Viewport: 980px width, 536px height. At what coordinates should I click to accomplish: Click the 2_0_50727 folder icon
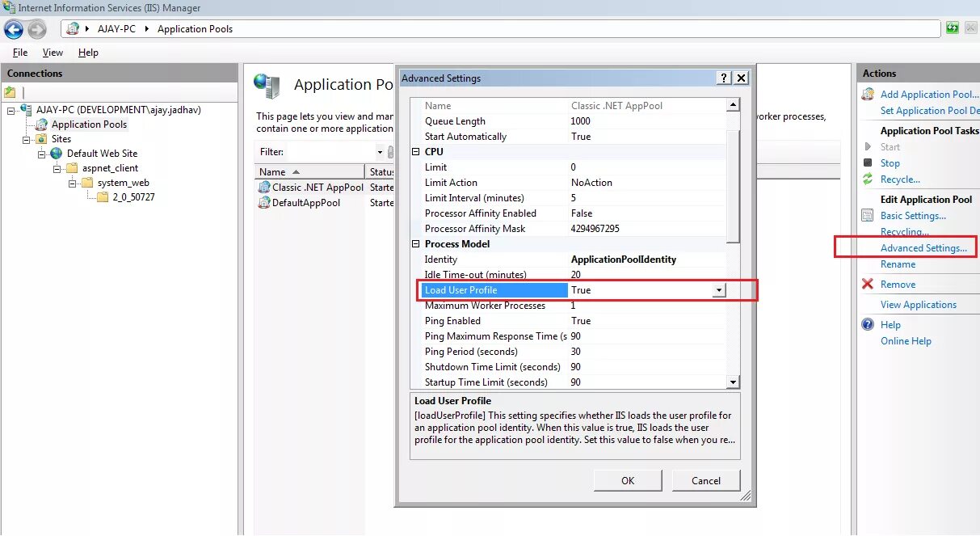pyautogui.click(x=103, y=197)
